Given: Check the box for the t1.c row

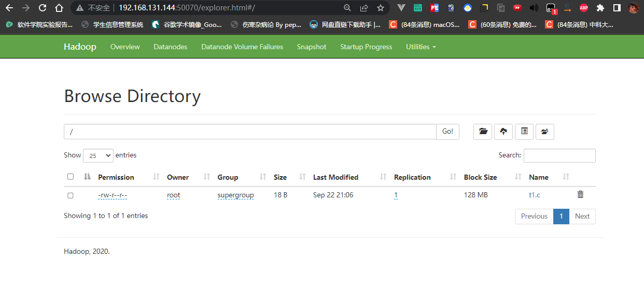Looking at the screenshot, I should click(71, 195).
